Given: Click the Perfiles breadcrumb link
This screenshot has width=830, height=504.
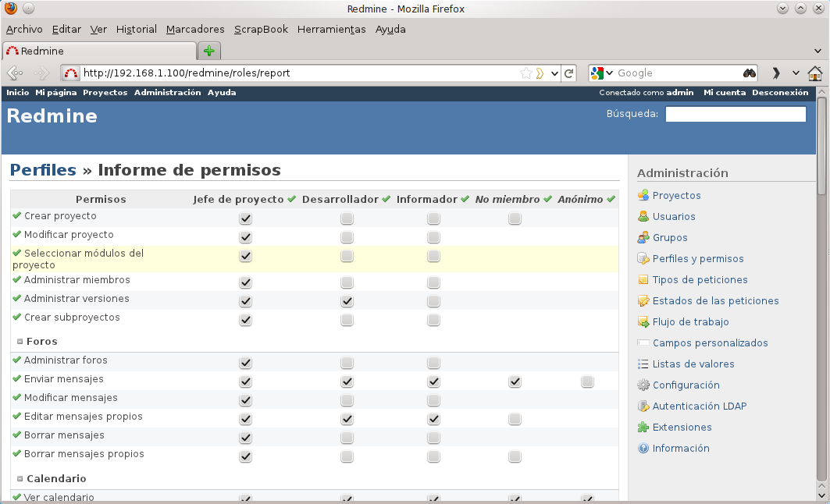Looking at the screenshot, I should [x=44, y=170].
